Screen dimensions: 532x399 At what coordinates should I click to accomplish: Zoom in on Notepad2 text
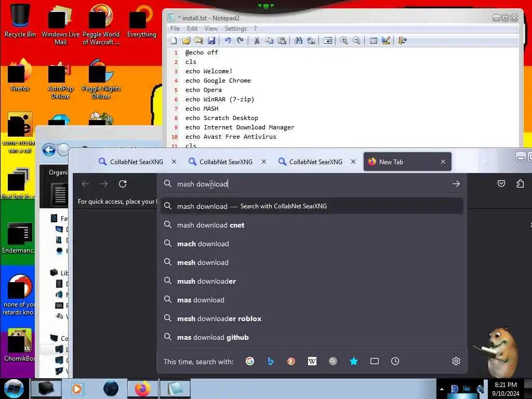[344, 41]
